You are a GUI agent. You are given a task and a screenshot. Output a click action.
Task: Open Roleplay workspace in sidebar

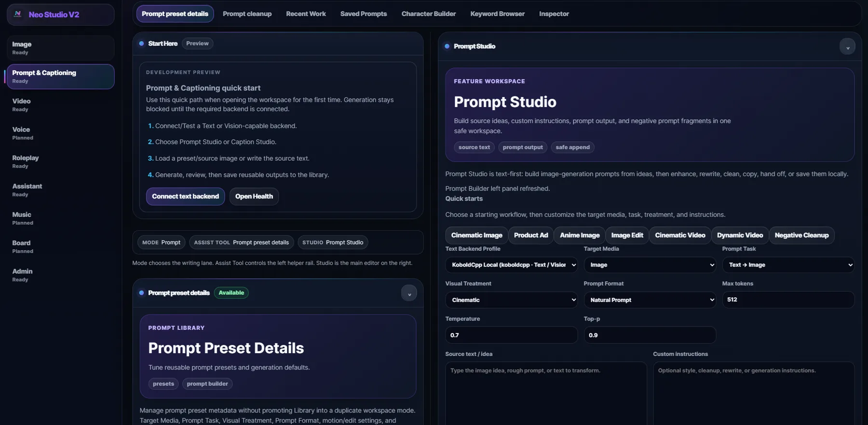pos(60,161)
